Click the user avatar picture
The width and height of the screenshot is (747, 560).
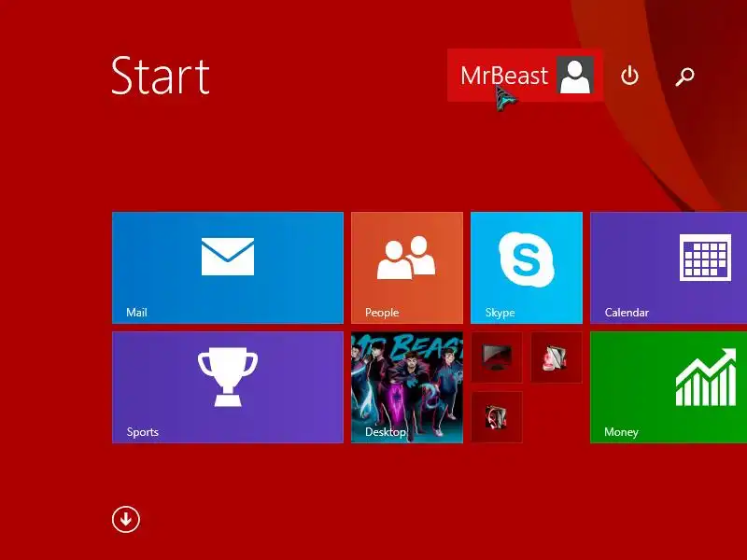tap(575, 76)
